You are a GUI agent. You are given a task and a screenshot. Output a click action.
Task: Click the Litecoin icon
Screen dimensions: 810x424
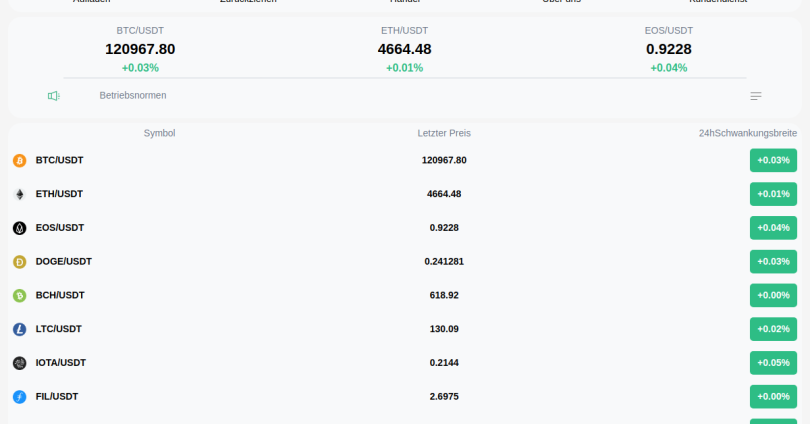point(19,329)
